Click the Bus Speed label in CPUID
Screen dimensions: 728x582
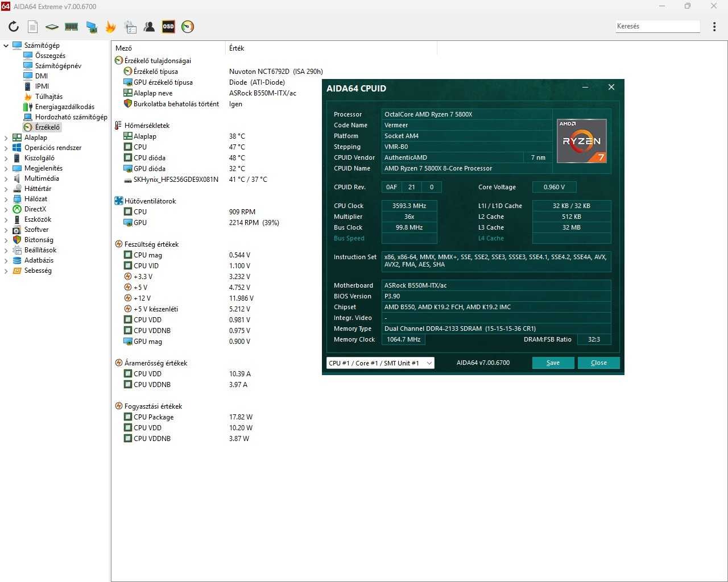tap(349, 239)
